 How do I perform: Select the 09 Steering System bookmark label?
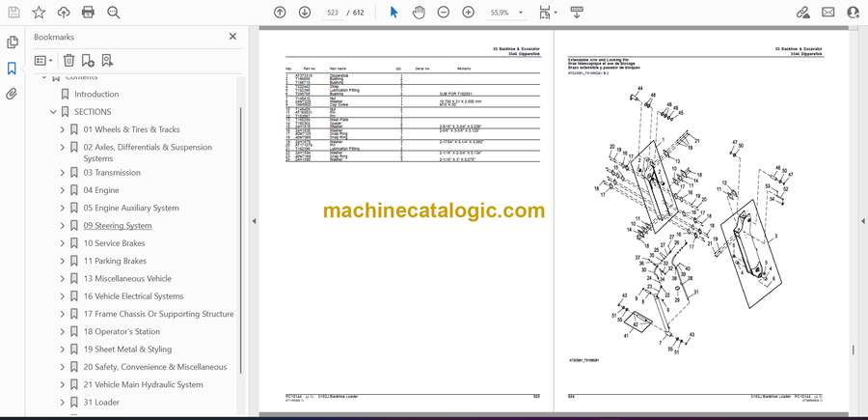[x=118, y=226]
